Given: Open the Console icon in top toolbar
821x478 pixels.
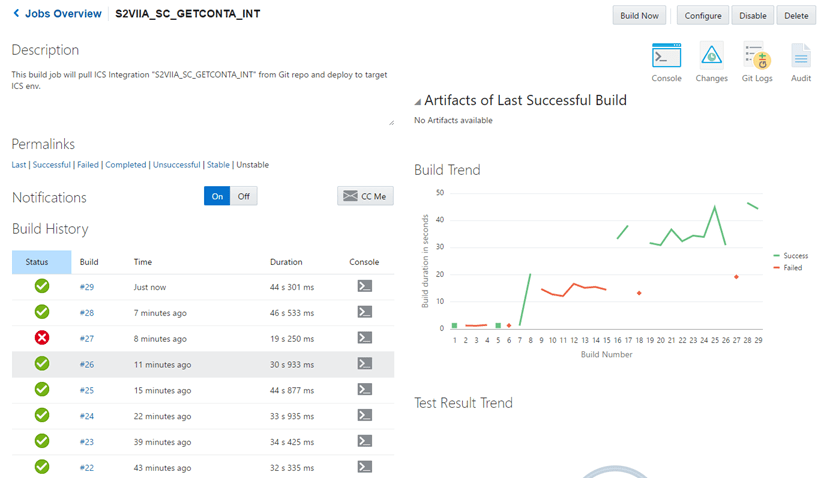Looking at the screenshot, I should (x=666, y=56).
